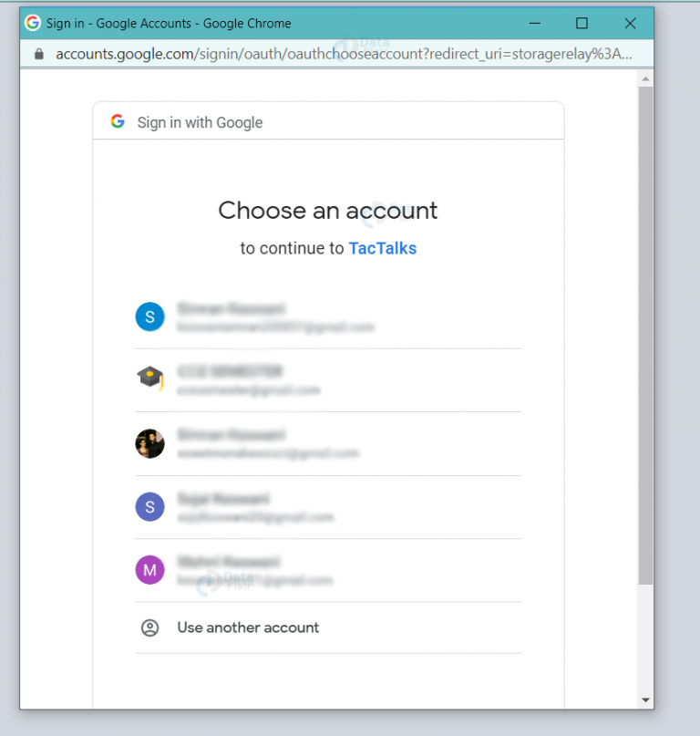This screenshot has width=700, height=736.
Task: Click the person icon beside Use another account
Action: coord(149,627)
